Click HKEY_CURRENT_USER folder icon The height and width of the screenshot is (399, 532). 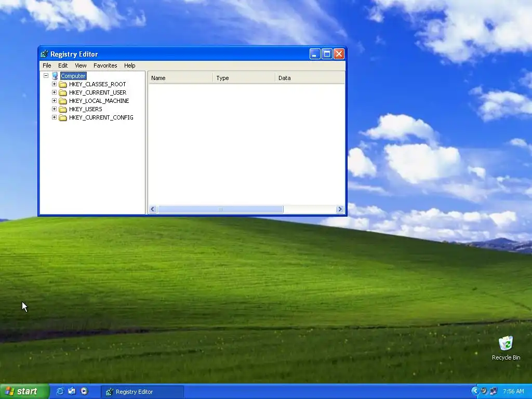click(x=63, y=92)
